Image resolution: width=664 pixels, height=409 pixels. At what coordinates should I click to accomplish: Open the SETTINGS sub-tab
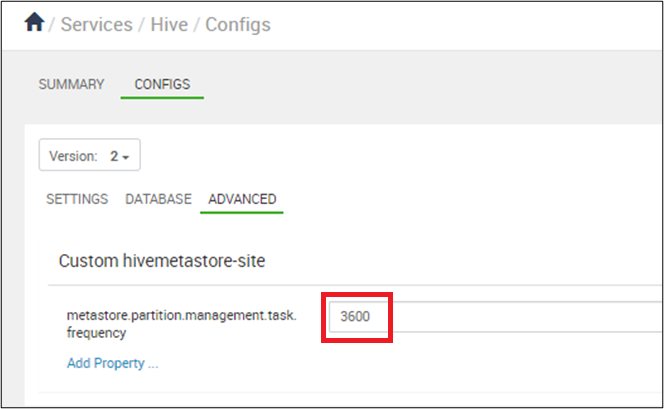click(77, 199)
